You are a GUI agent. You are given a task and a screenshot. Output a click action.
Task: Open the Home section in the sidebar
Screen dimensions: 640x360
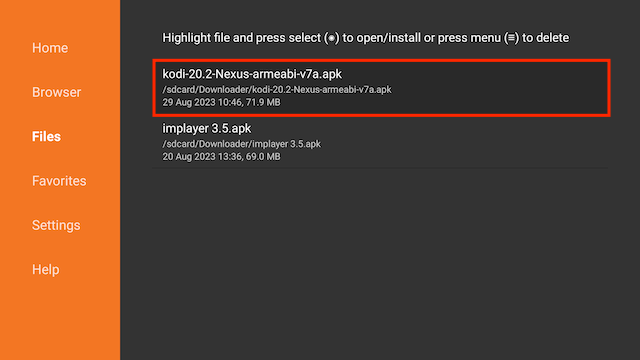(50, 48)
